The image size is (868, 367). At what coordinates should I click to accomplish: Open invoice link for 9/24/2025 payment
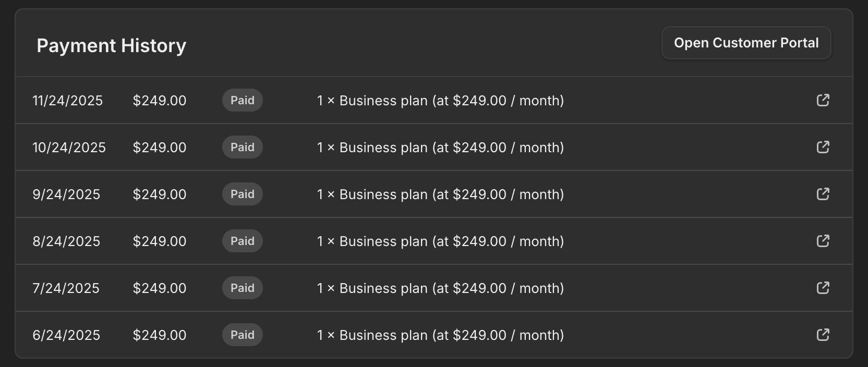click(823, 194)
